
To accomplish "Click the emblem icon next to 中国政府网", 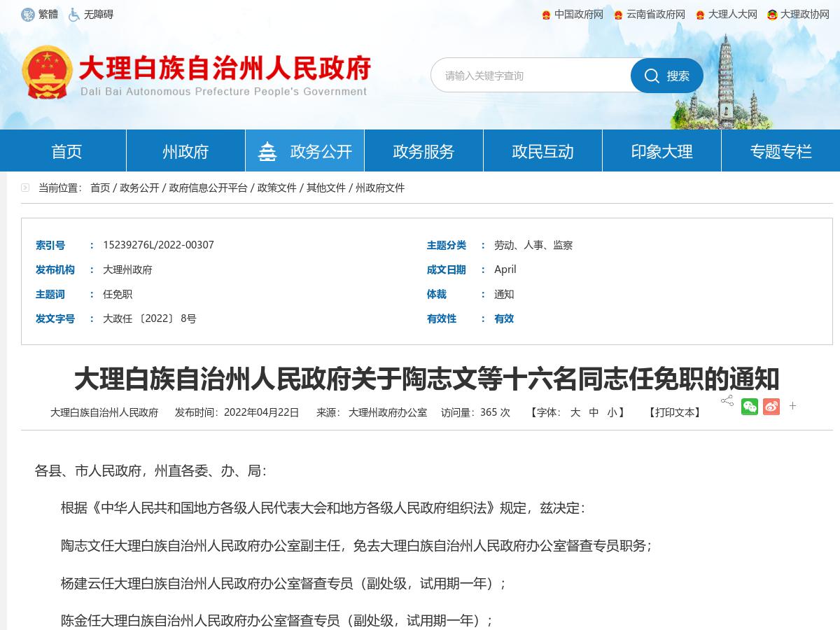I will 544,14.
